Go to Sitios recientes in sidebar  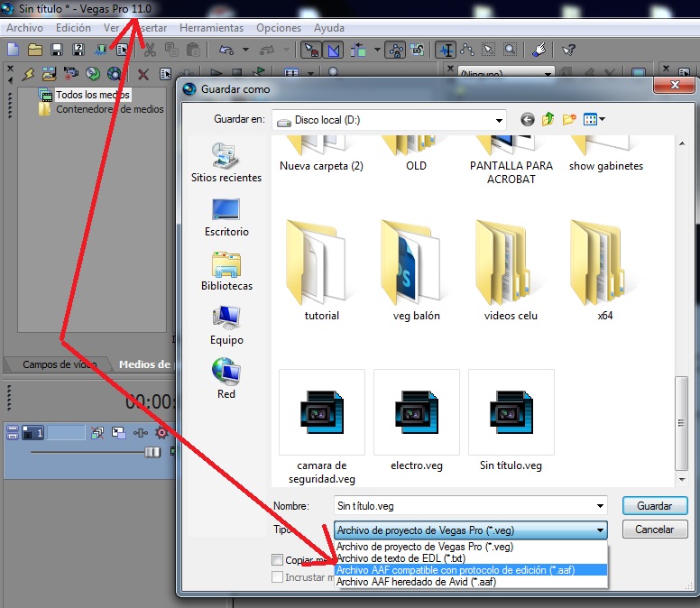(x=226, y=162)
